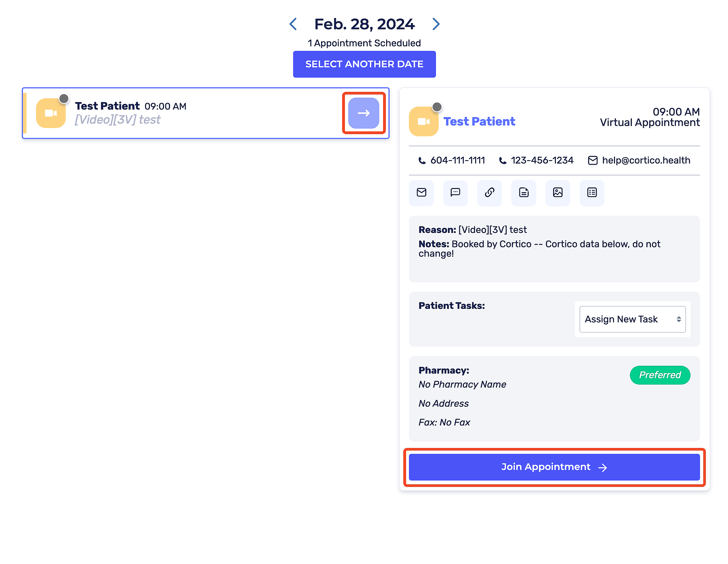Go to next date with right chevron
The image size is (728, 564).
coord(436,24)
